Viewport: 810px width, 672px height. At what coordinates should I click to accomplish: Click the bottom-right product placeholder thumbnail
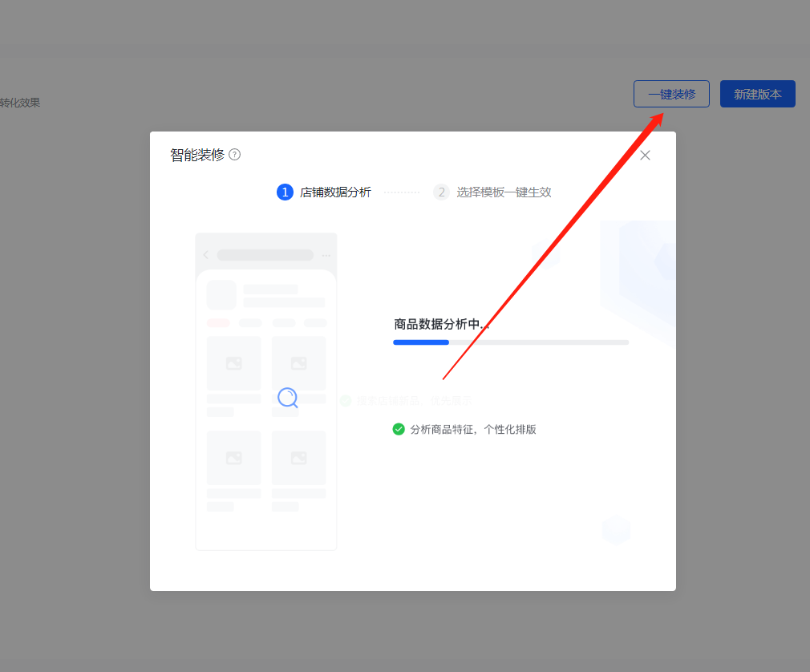click(298, 458)
